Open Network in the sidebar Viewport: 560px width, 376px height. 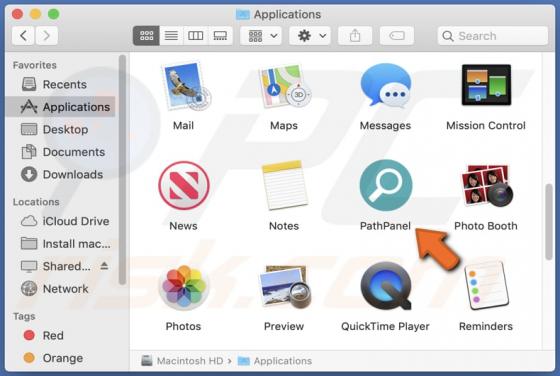60,289
